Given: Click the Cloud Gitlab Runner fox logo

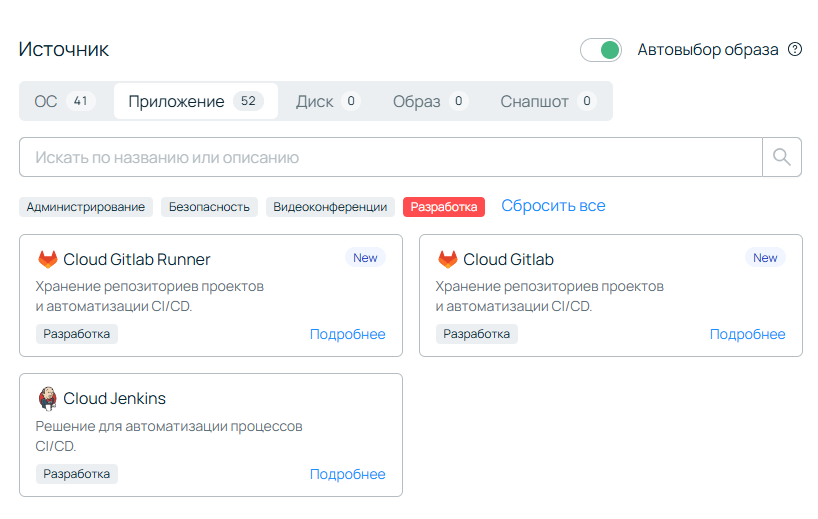Looking at the screenshot, I should pyautogui.click(x=48, y=259).
